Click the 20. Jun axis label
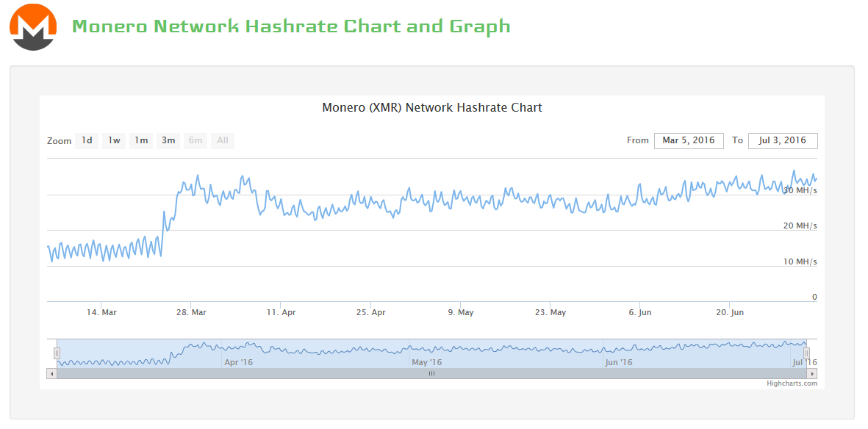This screenshot has width=868, height=429. coord(730,313)
